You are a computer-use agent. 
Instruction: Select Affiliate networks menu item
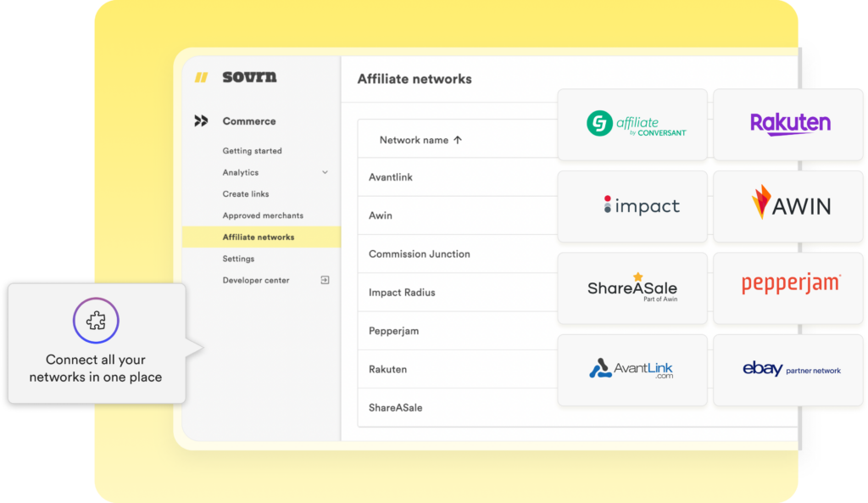pyautogui.click(x=261, y=238)
